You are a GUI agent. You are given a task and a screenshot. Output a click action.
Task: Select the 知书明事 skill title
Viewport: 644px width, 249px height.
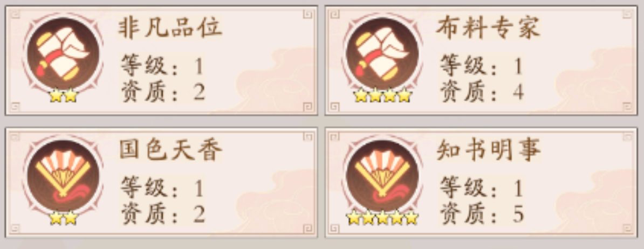click(488, 151)
